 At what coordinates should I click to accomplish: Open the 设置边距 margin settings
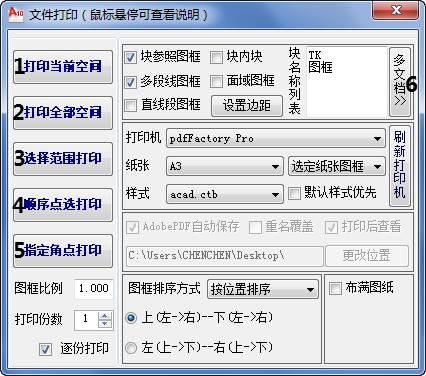[x=247, y=106]
